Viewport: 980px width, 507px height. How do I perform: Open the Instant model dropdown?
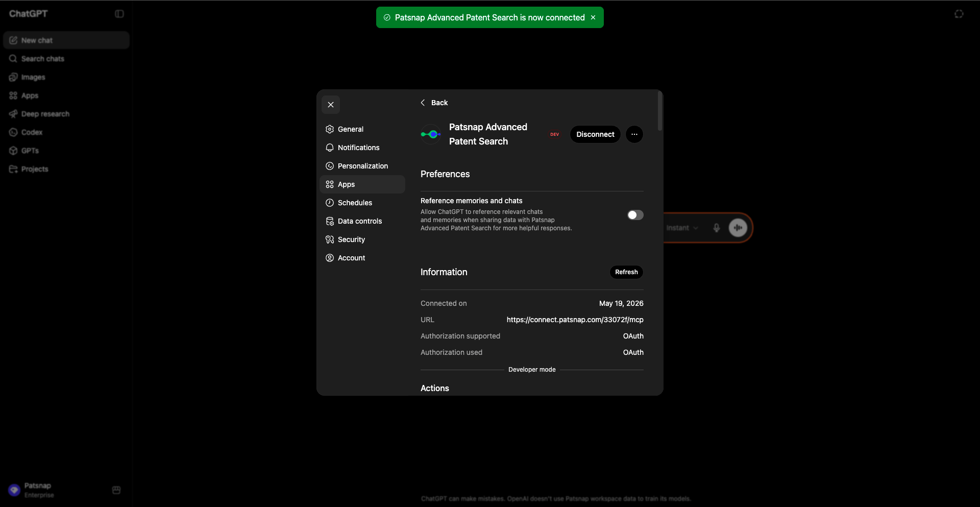(682, 228)
